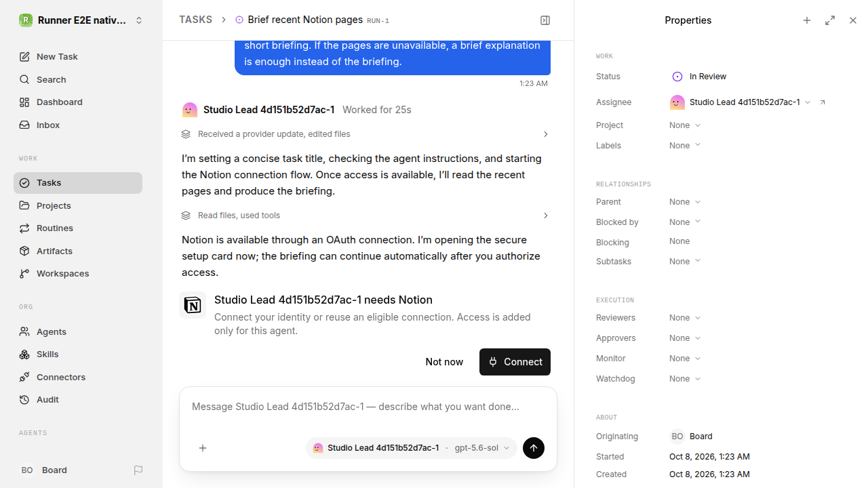The height and width of the screenshot is (488, 868).
Task: Click the Board originating value
Action: click(x=692, y=436)
